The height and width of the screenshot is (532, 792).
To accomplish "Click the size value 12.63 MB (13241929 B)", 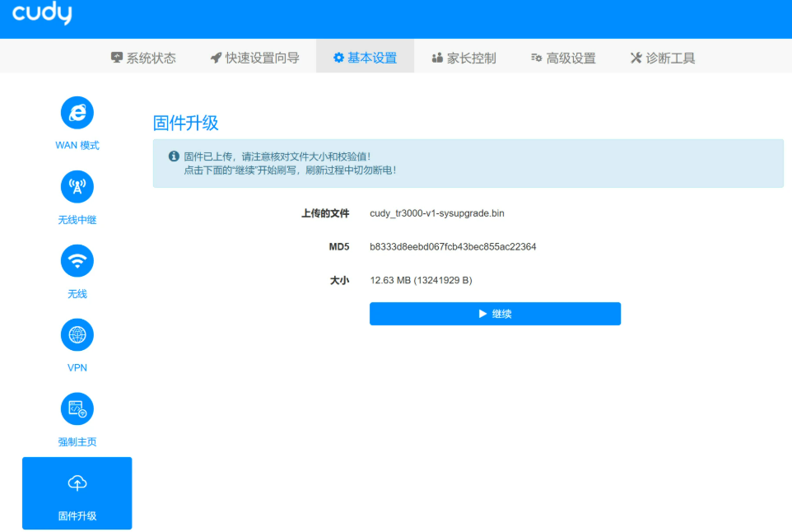I will [x=422, y=280].
